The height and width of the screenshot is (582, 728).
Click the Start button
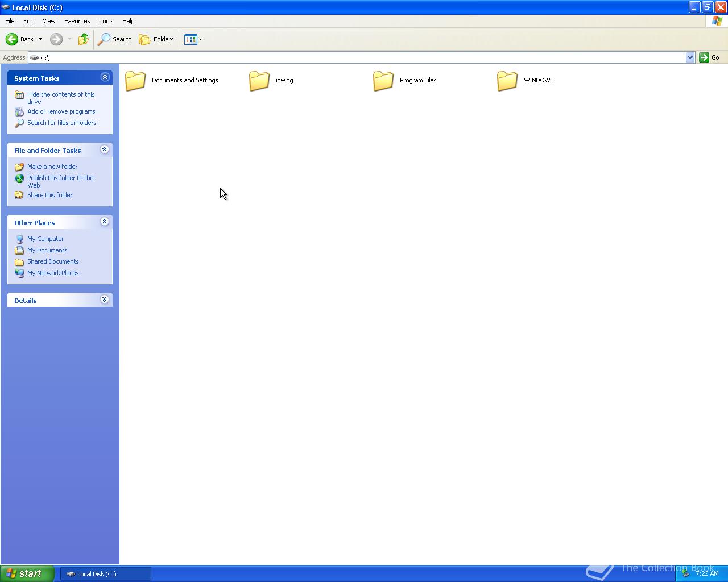(x=28, y=573)
